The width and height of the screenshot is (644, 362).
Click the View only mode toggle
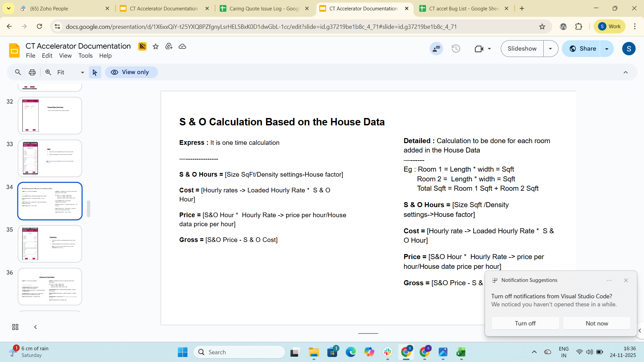131,72
